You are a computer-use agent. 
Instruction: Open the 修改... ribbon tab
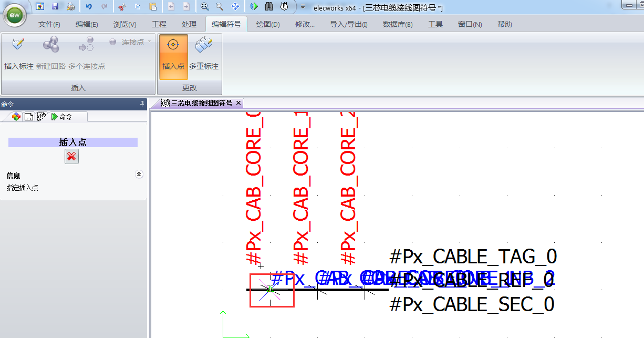[305, 24]
